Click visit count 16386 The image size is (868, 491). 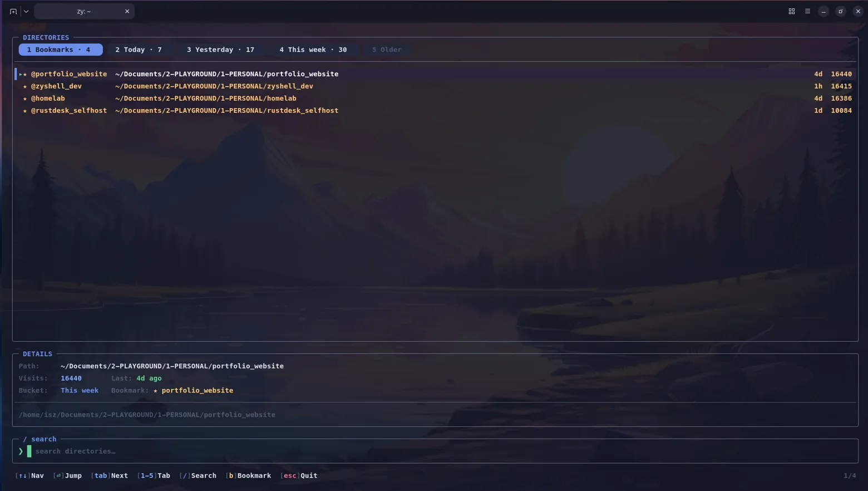pyautogui.click(x=841, y=98)
